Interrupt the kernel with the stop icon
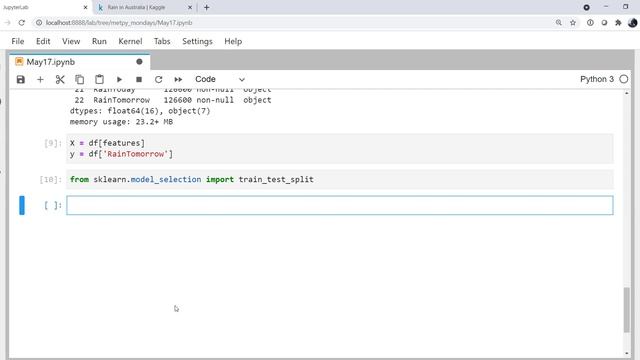The width and height of the screenshot is (640, 360). (139, 79)
